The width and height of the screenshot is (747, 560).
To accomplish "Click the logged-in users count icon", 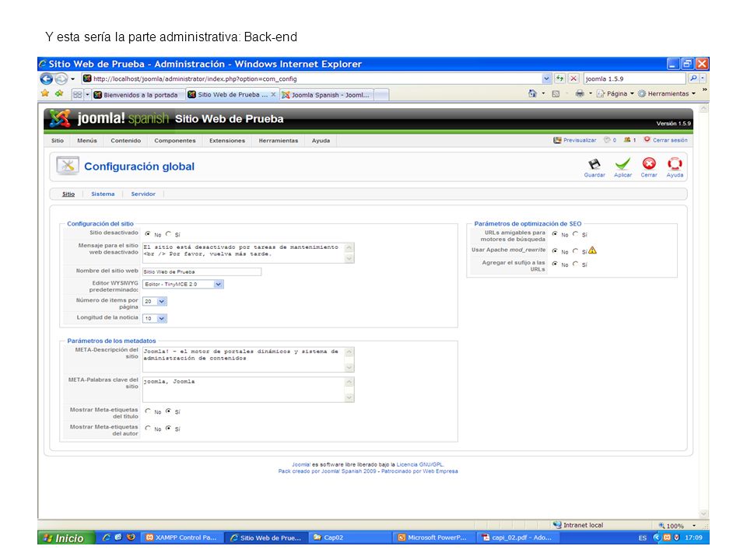I will coord(627,140).
